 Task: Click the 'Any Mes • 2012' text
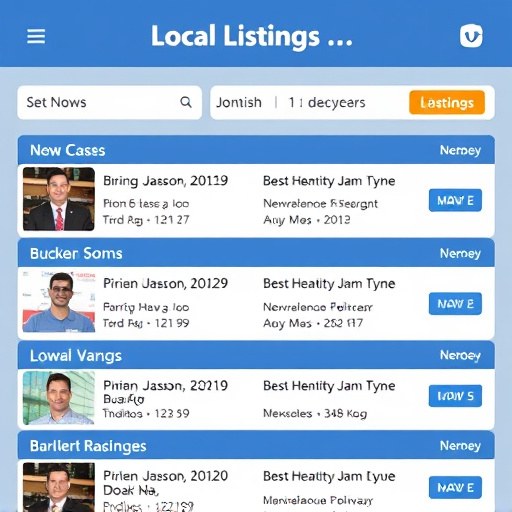click(x=307, y=220)
